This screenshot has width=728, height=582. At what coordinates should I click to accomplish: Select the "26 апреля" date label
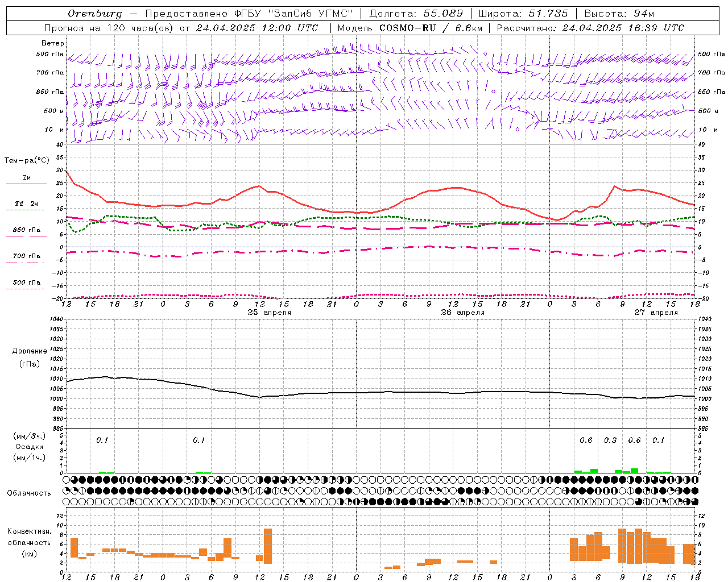coord(463,313)
